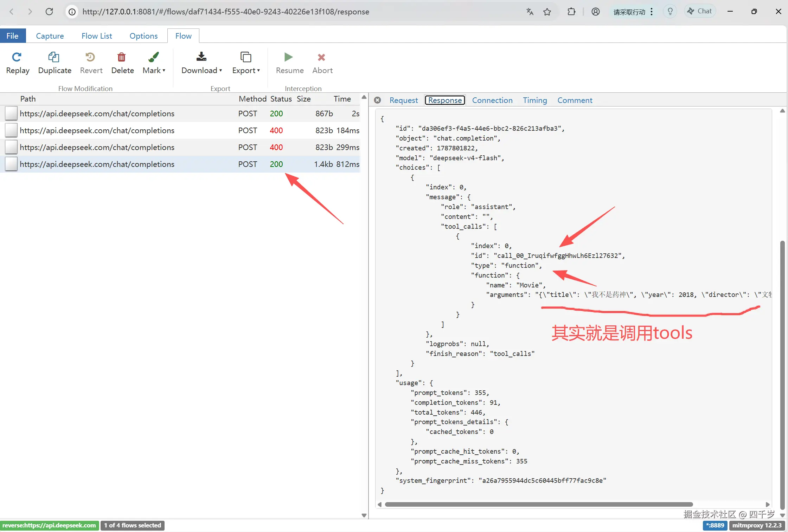Click the *:8889 port badge
The image size is (788, 532).
point(715,525)
